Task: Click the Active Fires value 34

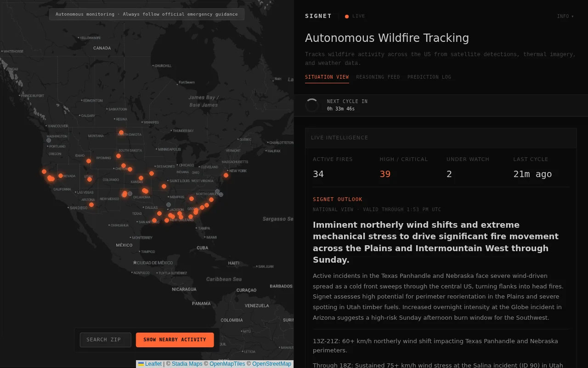Action: pyautogui.click(x=318, y=174)
